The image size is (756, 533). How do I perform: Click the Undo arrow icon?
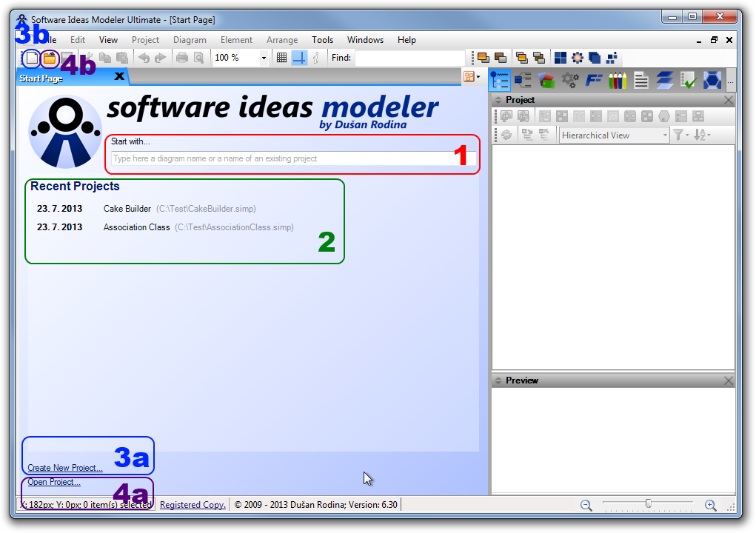144,58
